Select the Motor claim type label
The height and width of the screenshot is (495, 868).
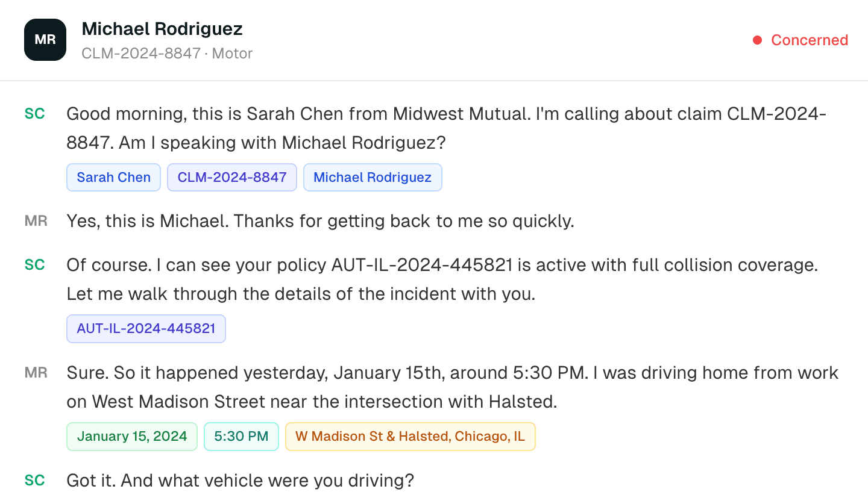(x=233, y=54)
